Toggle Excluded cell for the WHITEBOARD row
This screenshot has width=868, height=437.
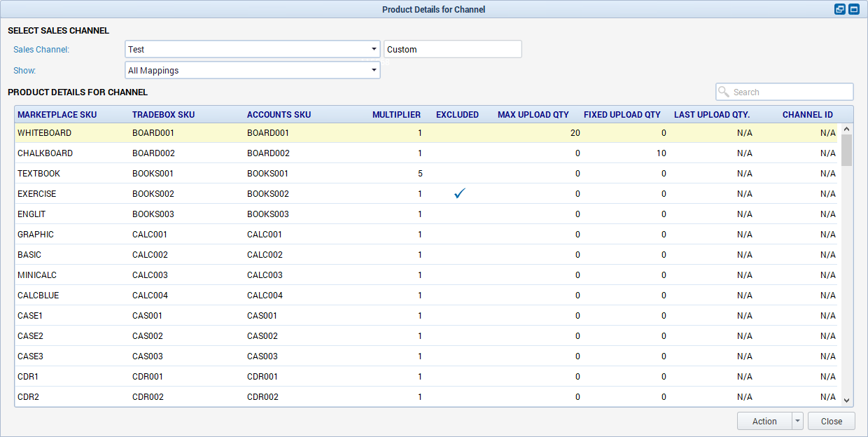pyautogui.click(x=457, y=133)
